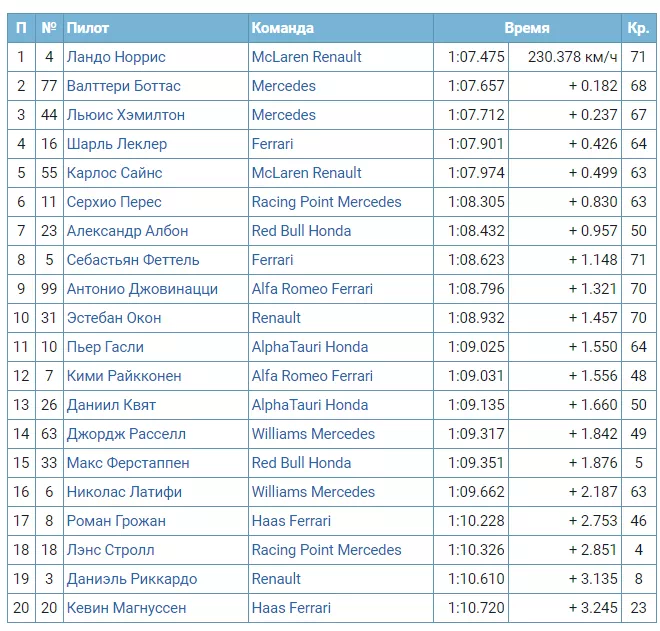This screenshot has height=631, width=660.
Task: Open Renault team link in Риккардо row
Action: 276,579
